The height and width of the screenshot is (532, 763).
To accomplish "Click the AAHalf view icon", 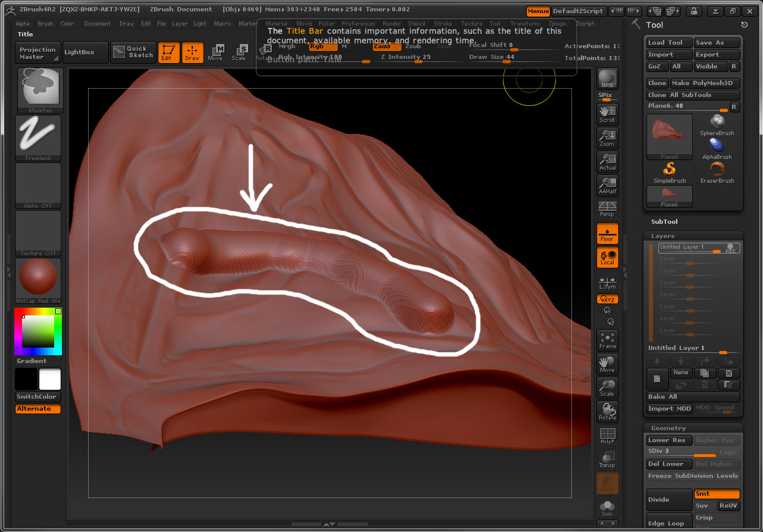I will [x=607, y=185].
